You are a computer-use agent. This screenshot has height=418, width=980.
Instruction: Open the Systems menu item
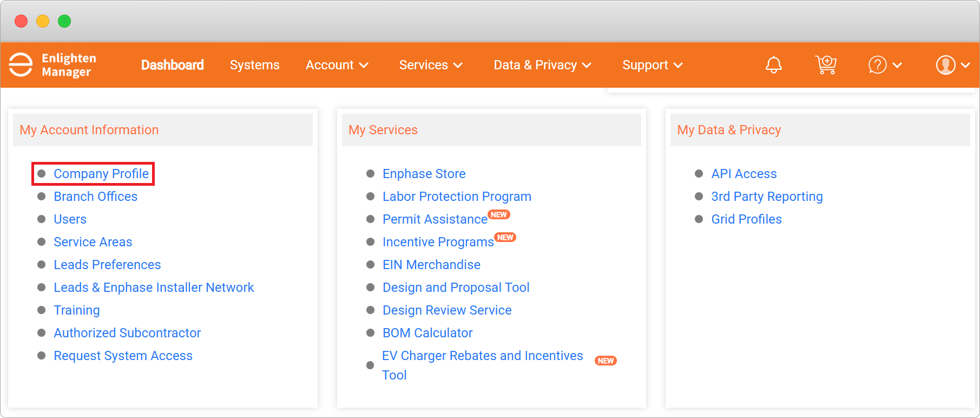pyautogui.click(x=254, y=65)
